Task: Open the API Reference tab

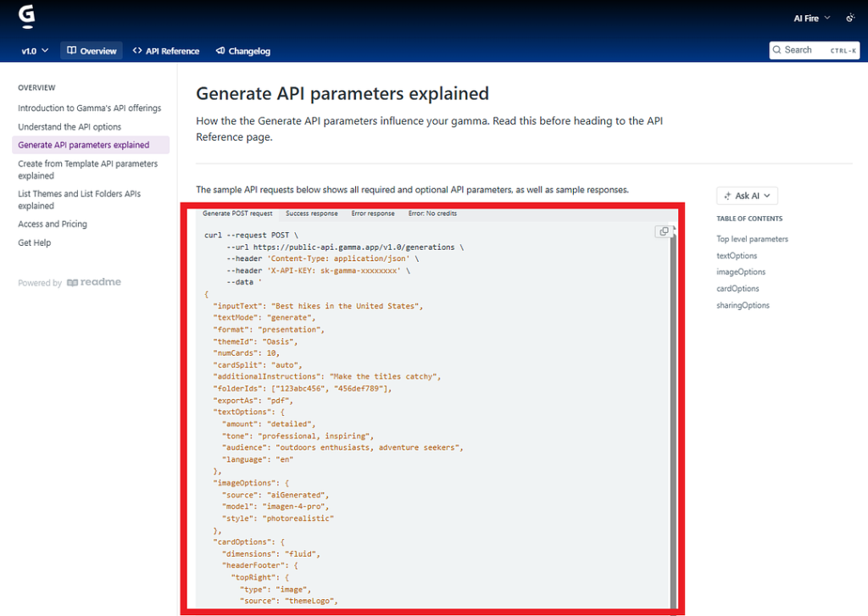Action: (x=166, y=51)
